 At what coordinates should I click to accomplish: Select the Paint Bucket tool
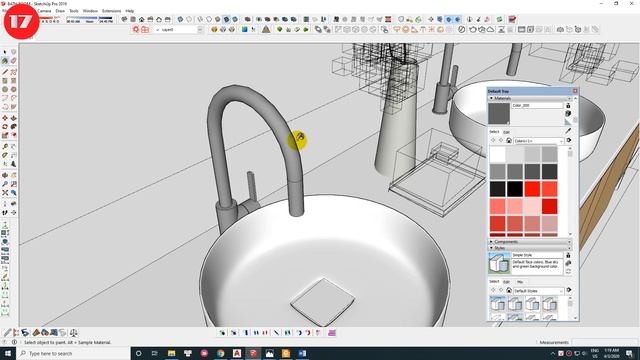click(x=5, y=61)
